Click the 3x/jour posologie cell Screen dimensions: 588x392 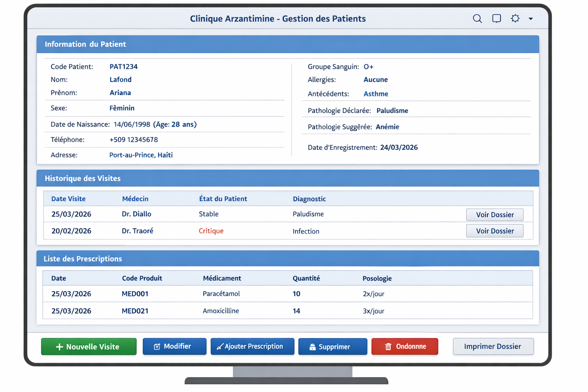(374, 311)
